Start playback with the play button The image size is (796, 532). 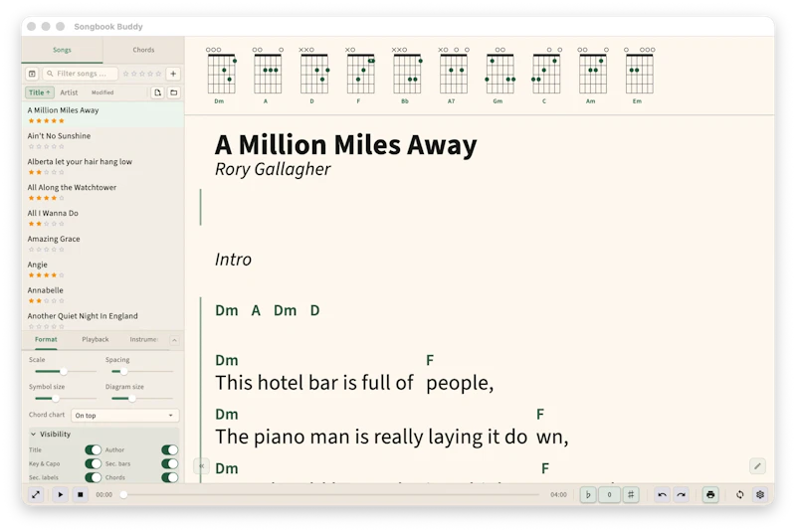pos(60,494)
